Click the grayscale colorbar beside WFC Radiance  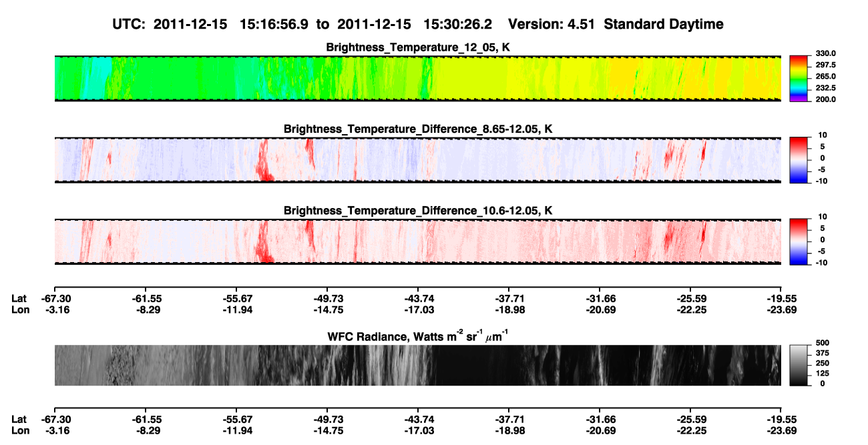pos(798,365)
